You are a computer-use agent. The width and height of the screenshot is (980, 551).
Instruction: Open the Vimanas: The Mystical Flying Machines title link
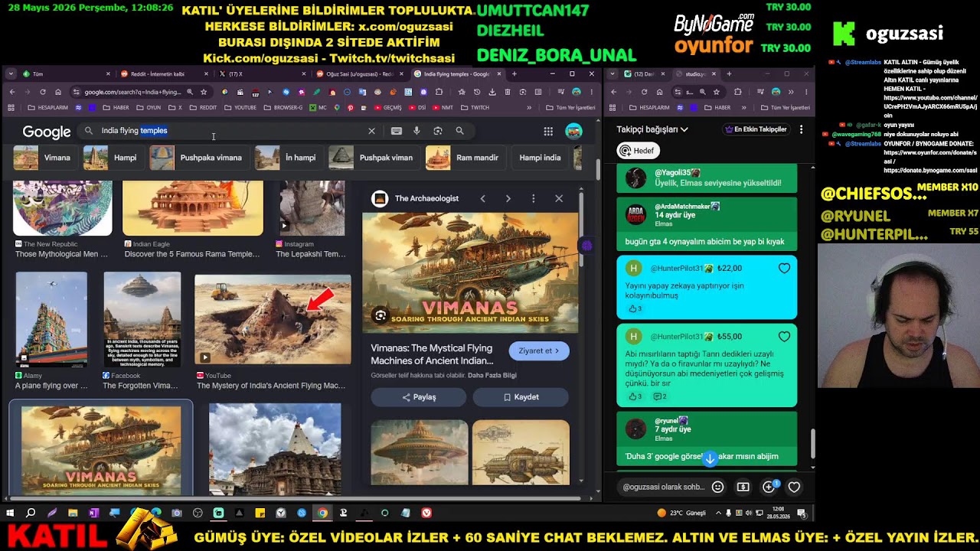433,354
